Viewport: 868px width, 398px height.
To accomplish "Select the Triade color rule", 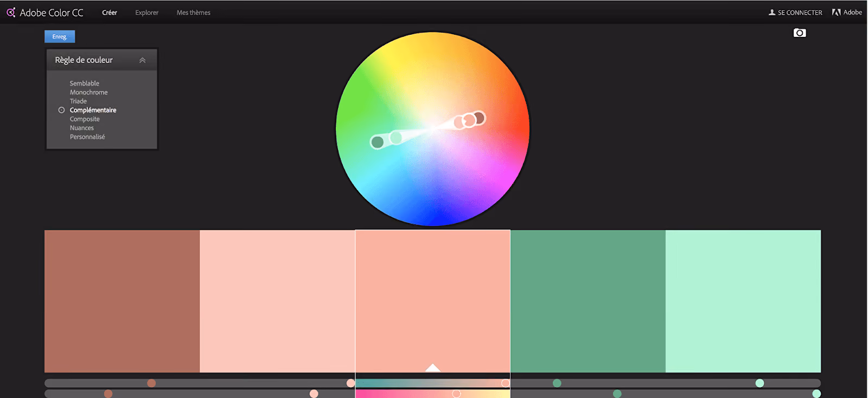I will point(78,101).
